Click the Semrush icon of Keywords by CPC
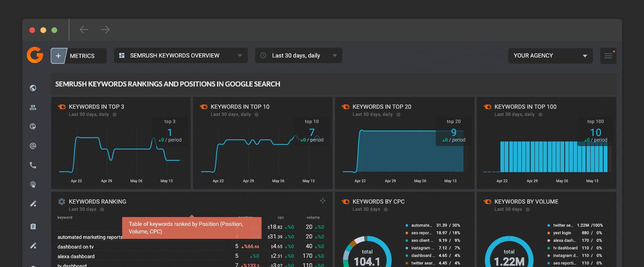644x267 pixels. pyautogui.click(x=346, y=202)
